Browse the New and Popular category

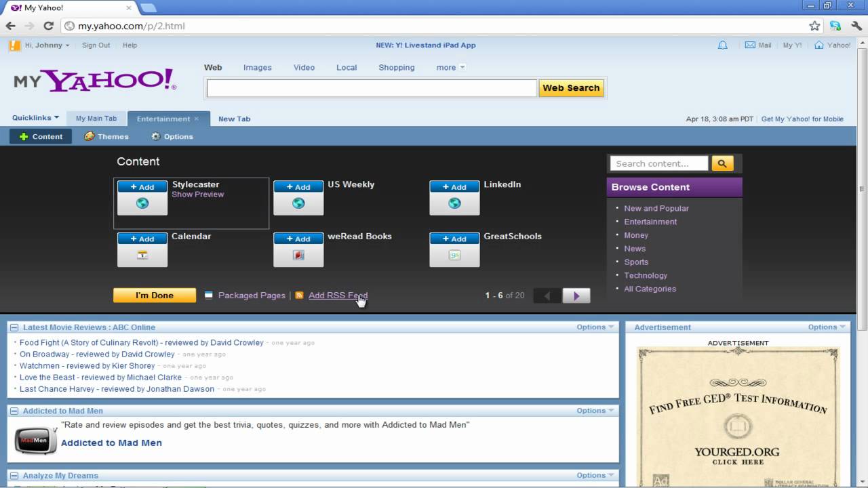tap(656, 209)
